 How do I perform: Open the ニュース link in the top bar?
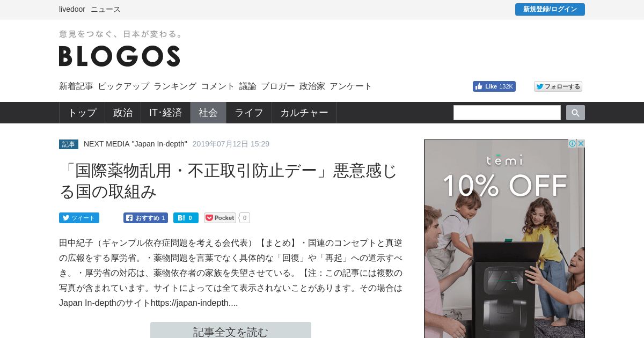[106, 9]
